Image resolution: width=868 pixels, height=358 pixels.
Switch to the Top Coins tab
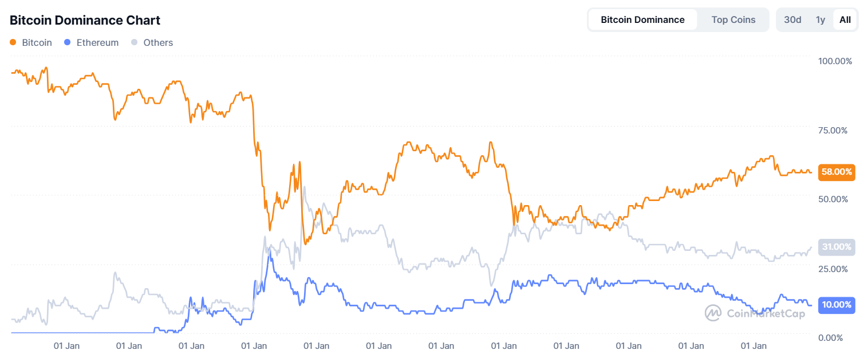coord(733,19)
